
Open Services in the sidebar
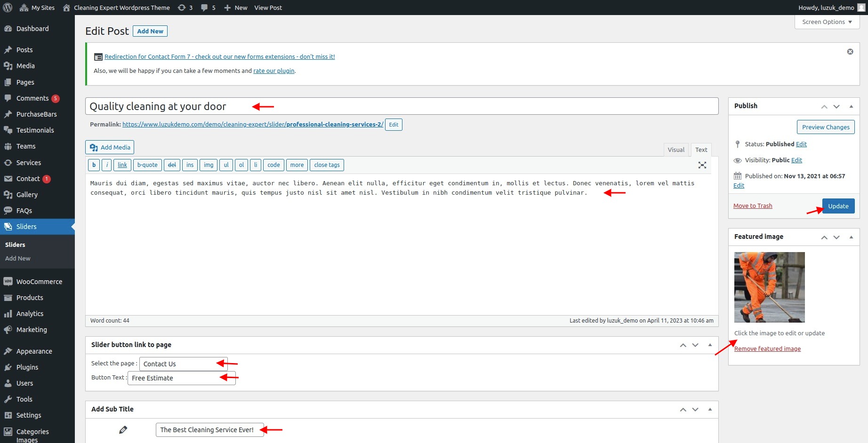coord(37,163)
